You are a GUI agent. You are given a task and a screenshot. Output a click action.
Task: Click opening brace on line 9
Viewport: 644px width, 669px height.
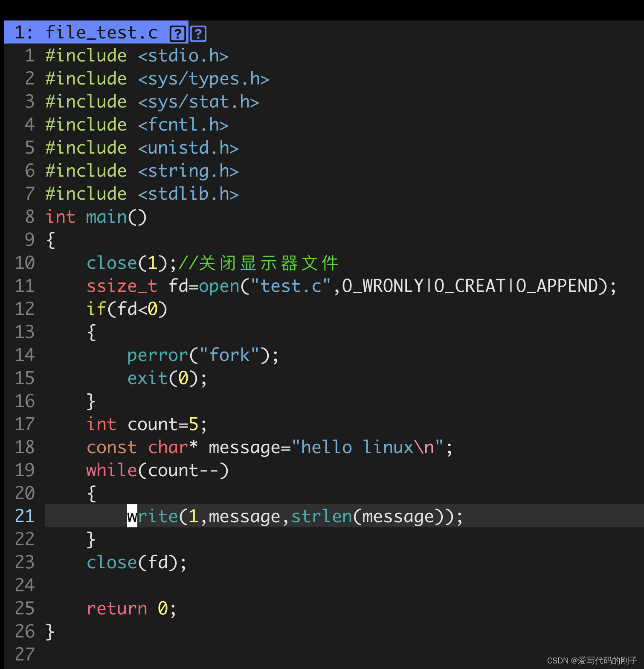tap(50, 240)
